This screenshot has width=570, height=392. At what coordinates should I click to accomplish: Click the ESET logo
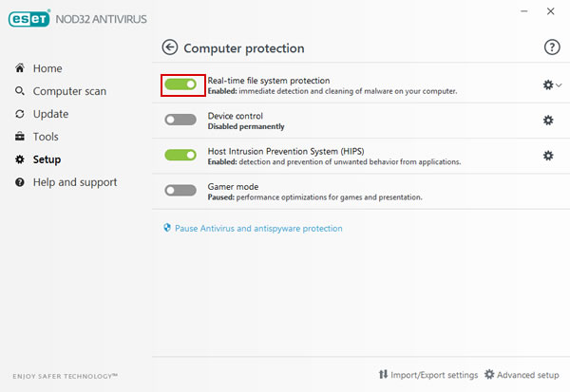coord(29,19)
